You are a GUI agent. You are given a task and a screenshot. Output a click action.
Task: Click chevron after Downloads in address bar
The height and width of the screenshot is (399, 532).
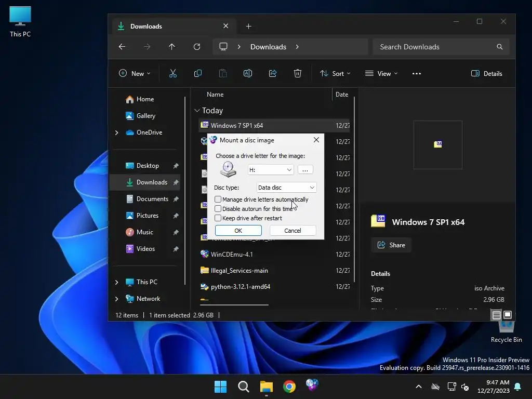pos(297,47)
